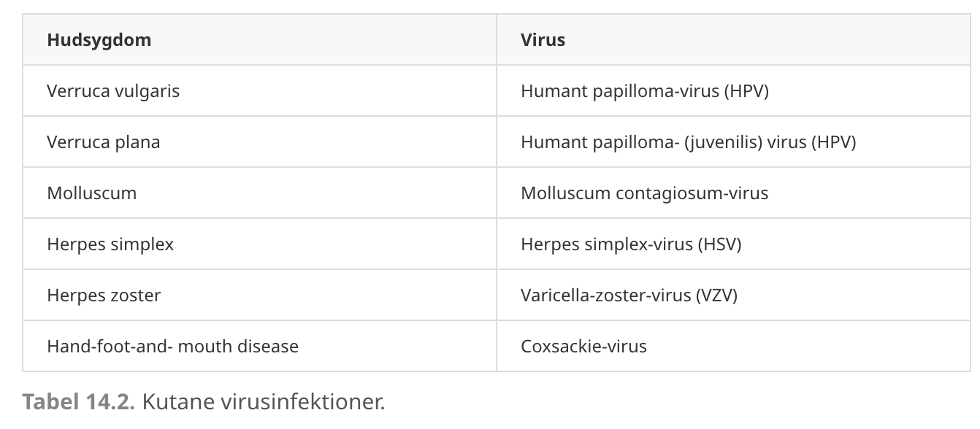This screenshot has width=980, height=429.
Task: Select Herpes simplex-virus (HSV) cell
Action: 734,244
